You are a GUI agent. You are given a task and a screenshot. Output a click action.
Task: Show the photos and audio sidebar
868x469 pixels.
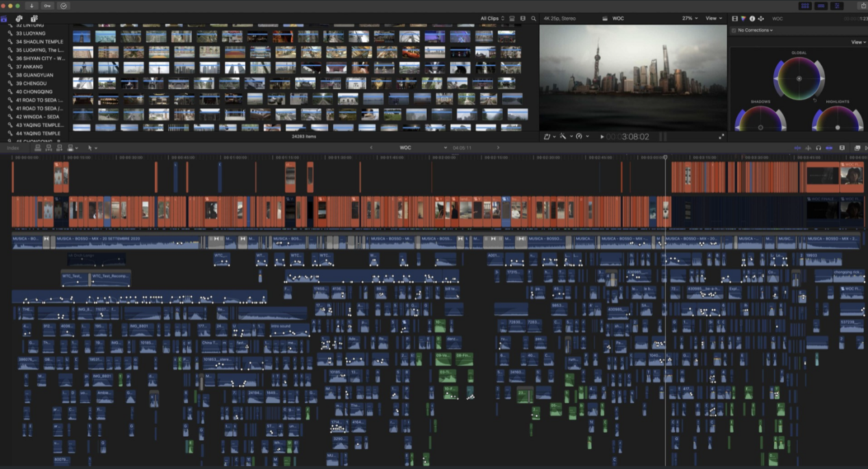(x=19, y=19)
